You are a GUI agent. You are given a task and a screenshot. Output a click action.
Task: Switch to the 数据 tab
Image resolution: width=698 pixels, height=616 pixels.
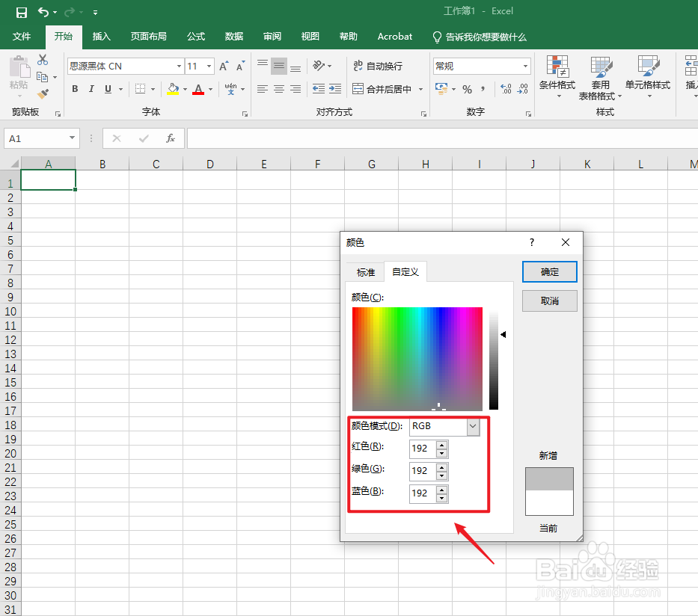coord(233,37)
